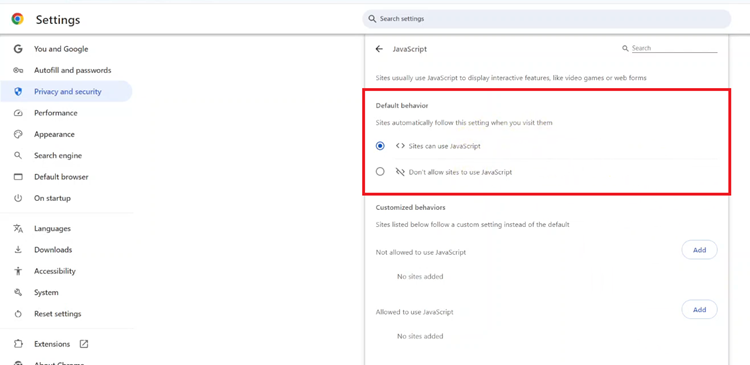The image size is (750, 365).
Task: Click the magnifier icon in the JavaScript page search
Action: (625, 48)
